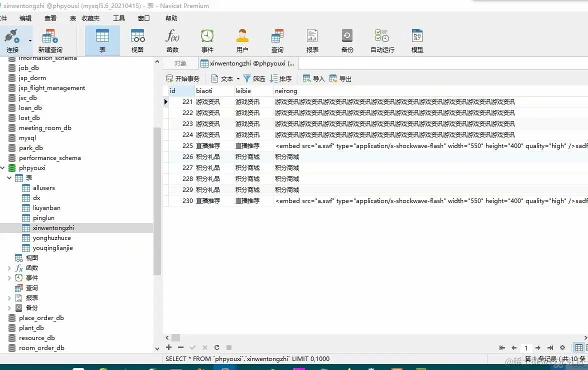Click the delete record minus icon
The image size is (588, 370).
pyautogui.click(x=181, y=347)
